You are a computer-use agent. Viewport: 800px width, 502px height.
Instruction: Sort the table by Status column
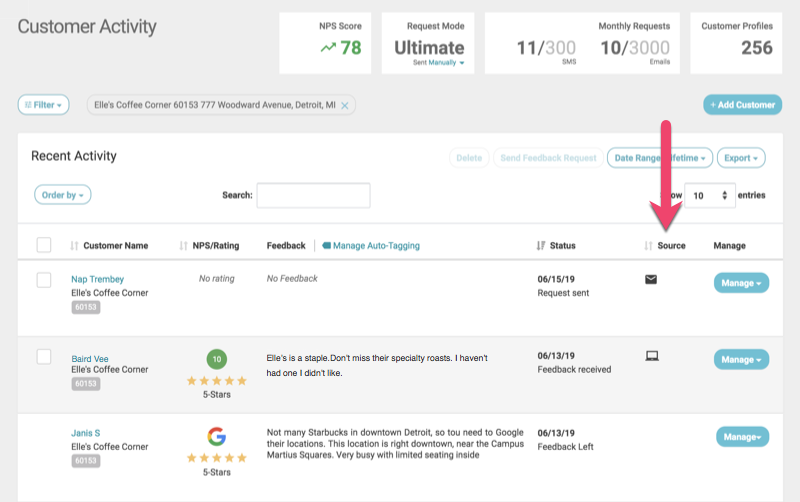[542, 246]
